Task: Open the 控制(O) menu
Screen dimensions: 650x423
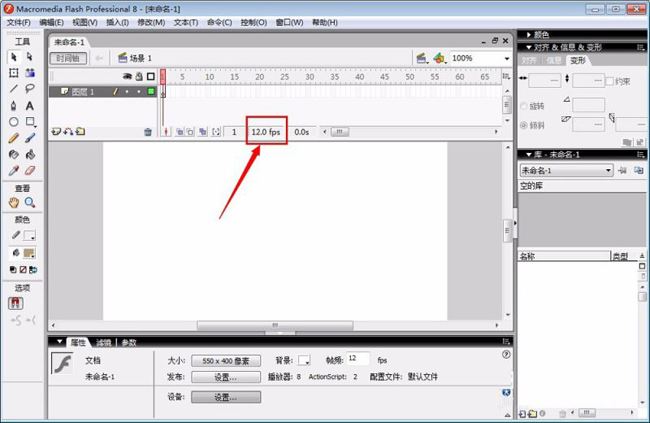Action: point(254,22)
